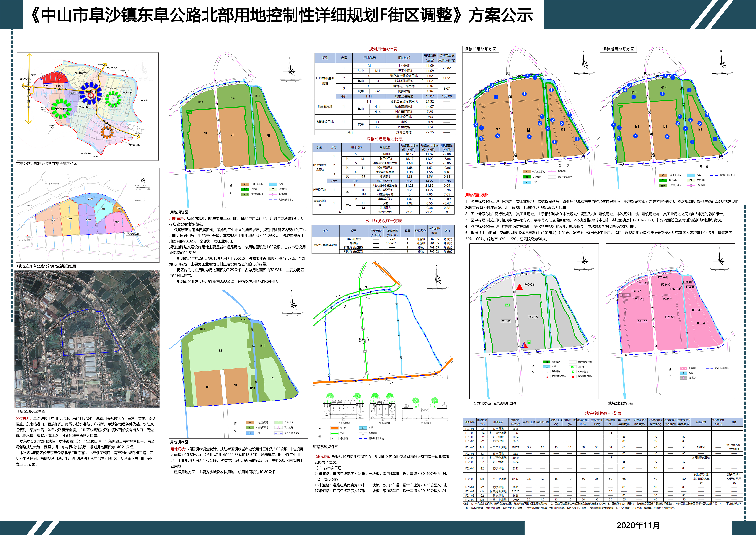Click green 支路 swatch in road map legend

pos(335,433)
